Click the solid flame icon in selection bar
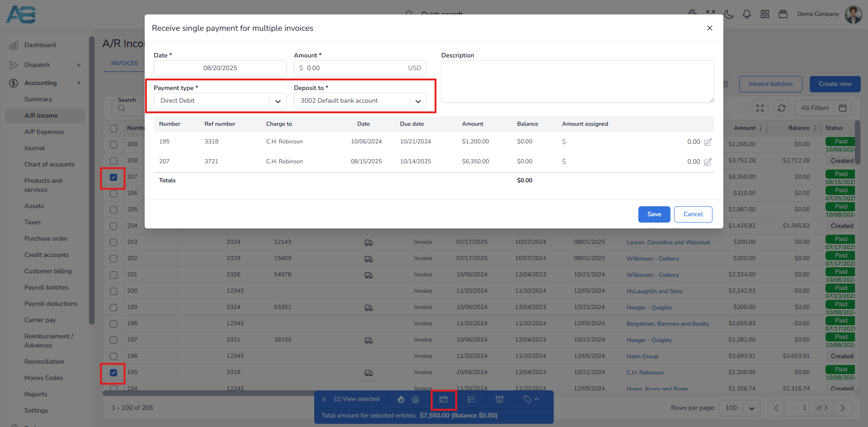Screen dimensions: 868x427 [401, 399]
